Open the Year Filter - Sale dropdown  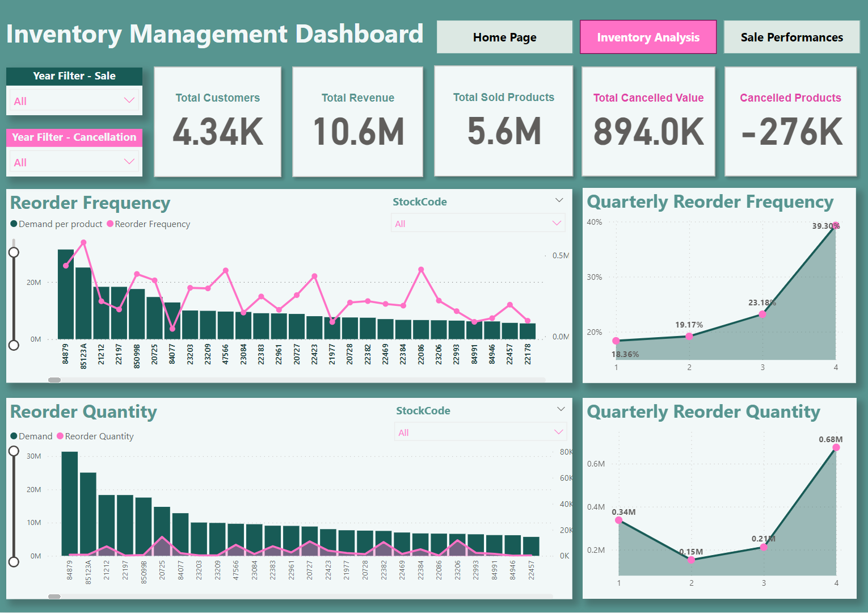click(129, 100)
